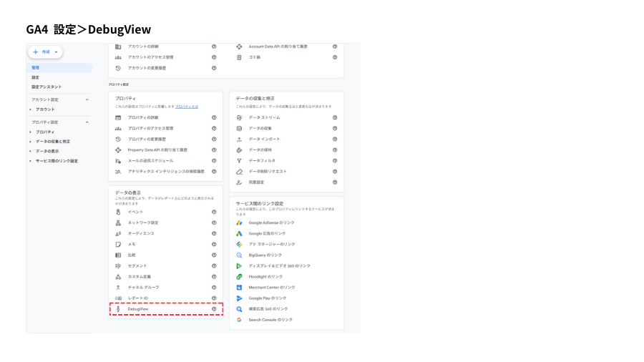Image resolution: width=644 pixels, height=362 pixels.
Task: Click the データ ストリーム icon
Action: coord(239,118)
